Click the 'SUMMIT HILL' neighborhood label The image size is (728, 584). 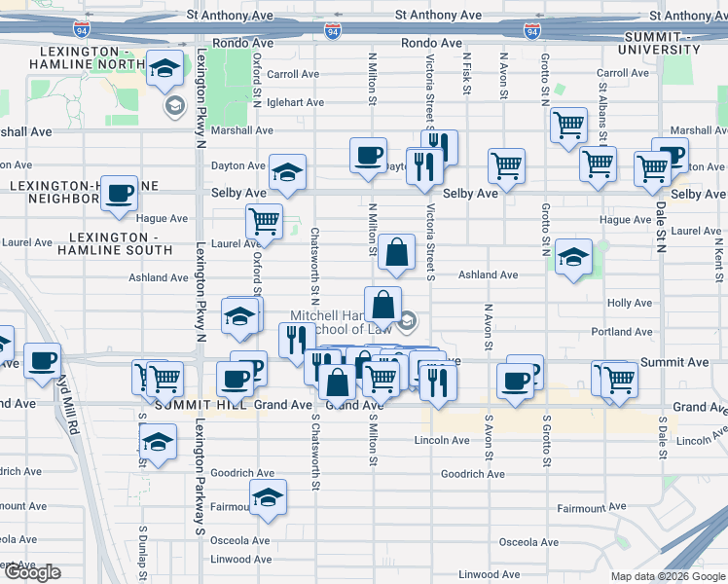200,405
